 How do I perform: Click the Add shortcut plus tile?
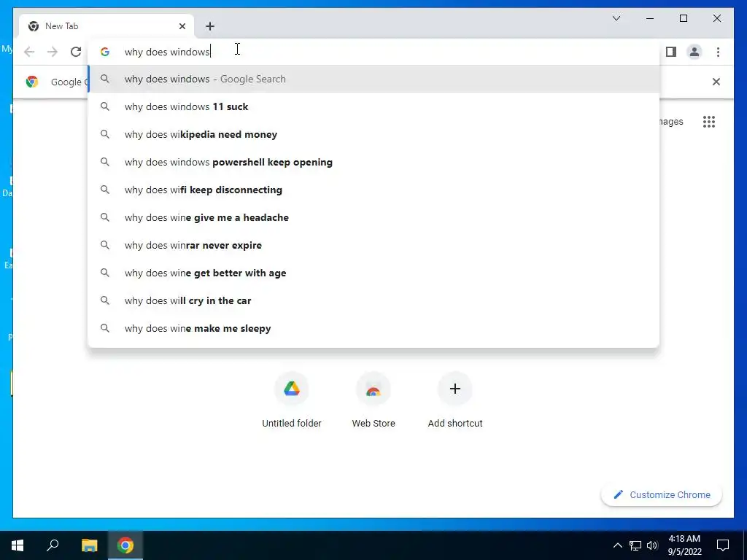point(455,400)
